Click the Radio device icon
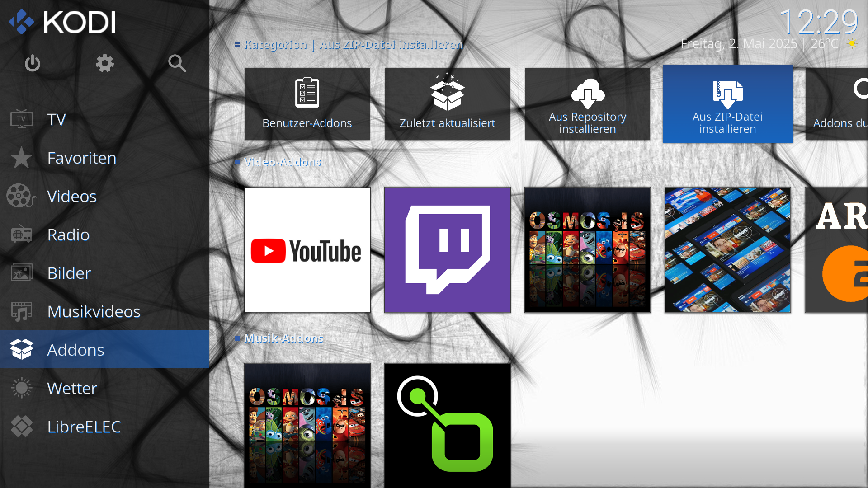Viewport: 868px width, 488px height. point(21,235)
